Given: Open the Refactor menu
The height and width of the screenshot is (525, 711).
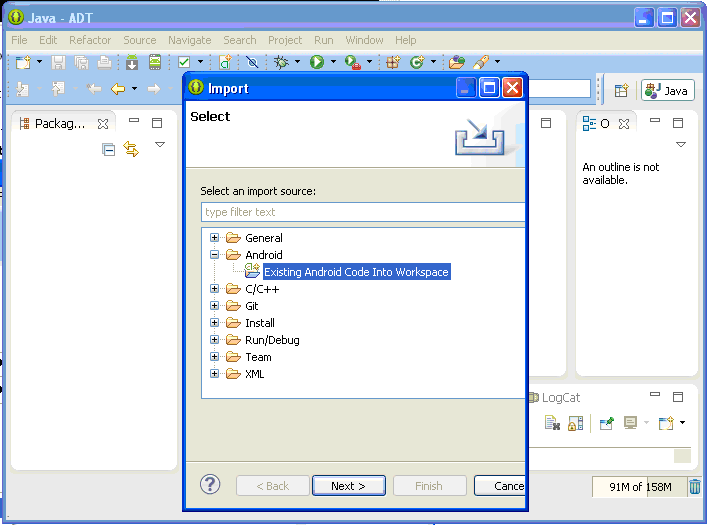Looking at the screenshot, I should 90,40.
